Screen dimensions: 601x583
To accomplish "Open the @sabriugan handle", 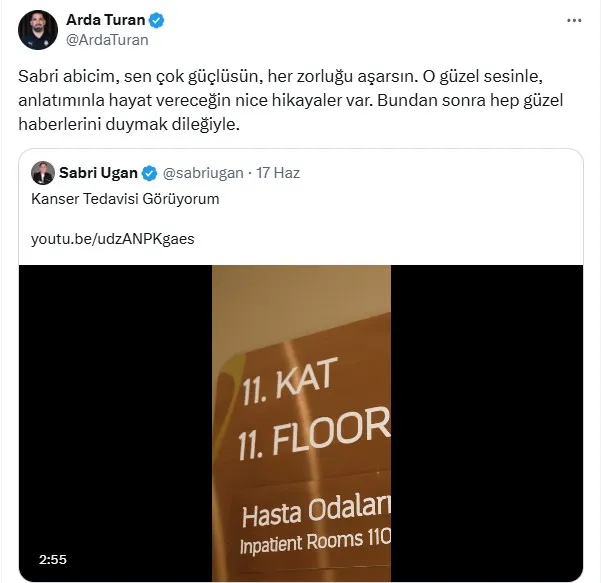I will (203, 173).
